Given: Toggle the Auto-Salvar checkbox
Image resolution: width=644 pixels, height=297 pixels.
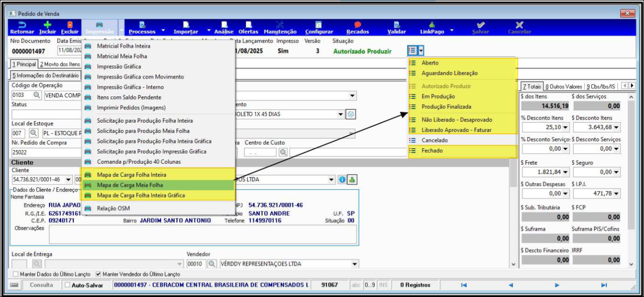Looking at the screenshot, I should pyautogui.click(x=67, y=285).
